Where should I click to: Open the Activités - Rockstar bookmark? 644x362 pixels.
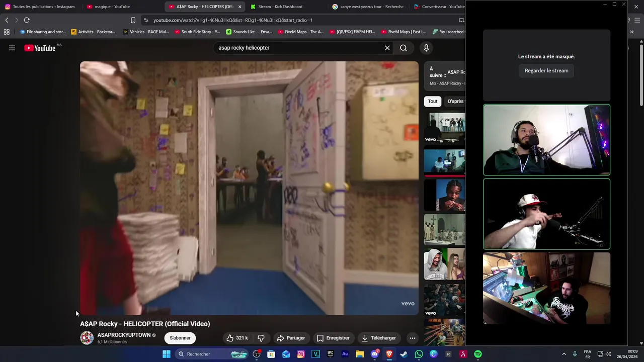[x=93, y=32]
